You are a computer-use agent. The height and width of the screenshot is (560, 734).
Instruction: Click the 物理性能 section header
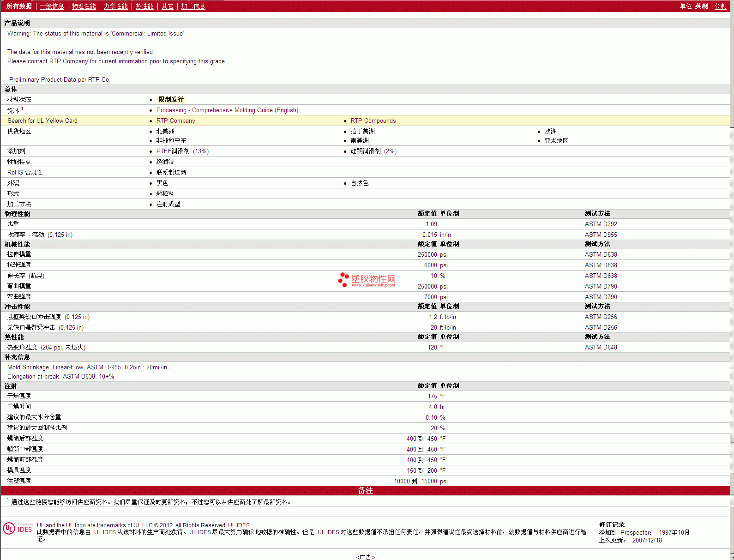tap(17, 214)
